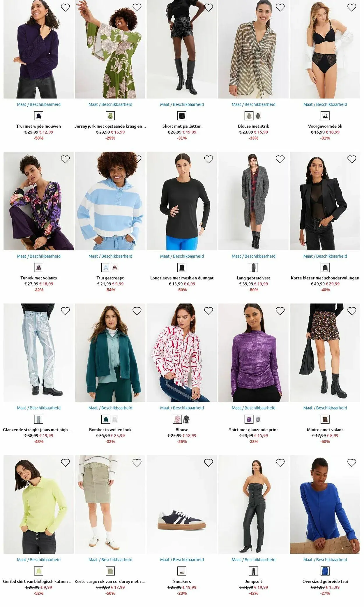Pick grey swatch for Bomber in wollen look
Screen dimensions: 364x607
tap(115, 420)
